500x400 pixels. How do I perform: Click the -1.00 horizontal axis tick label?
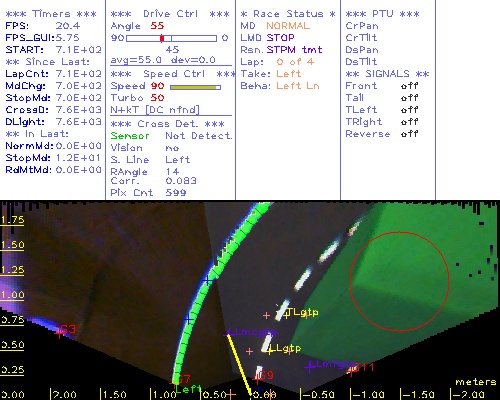pyautogui.click(x=368, y=395)
